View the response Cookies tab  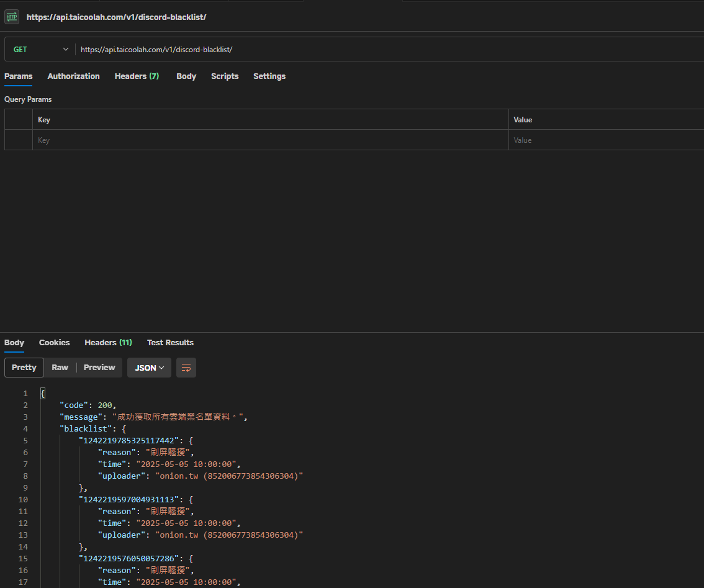point(55,343)
